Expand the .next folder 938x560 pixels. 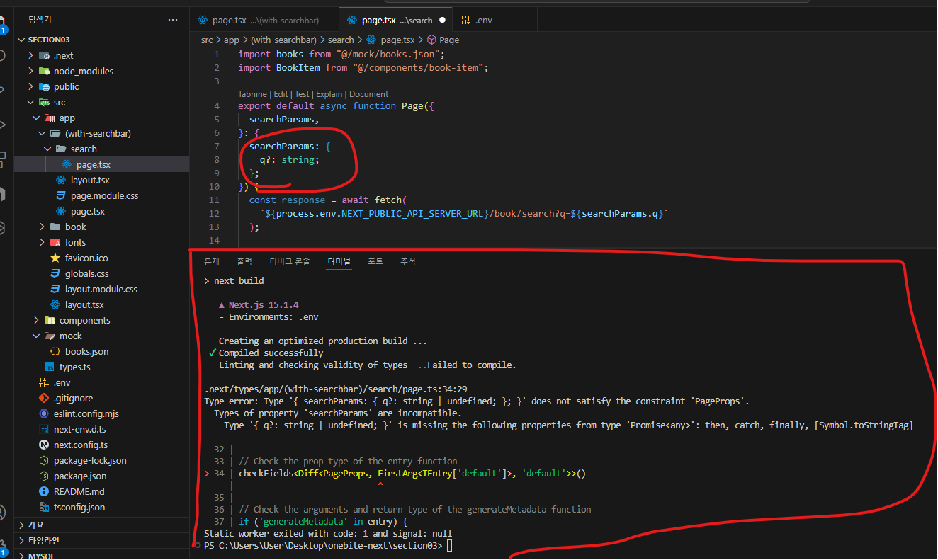click(30, 55)
